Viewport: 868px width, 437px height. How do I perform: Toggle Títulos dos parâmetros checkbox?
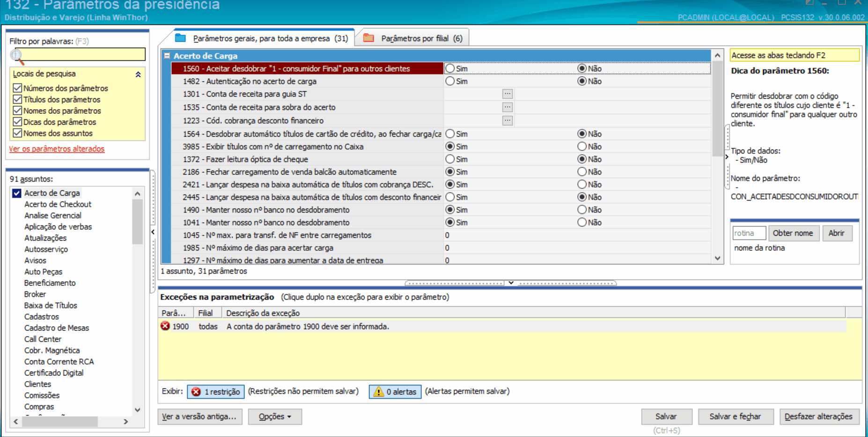pyautogui.click(x=17, y=99)
